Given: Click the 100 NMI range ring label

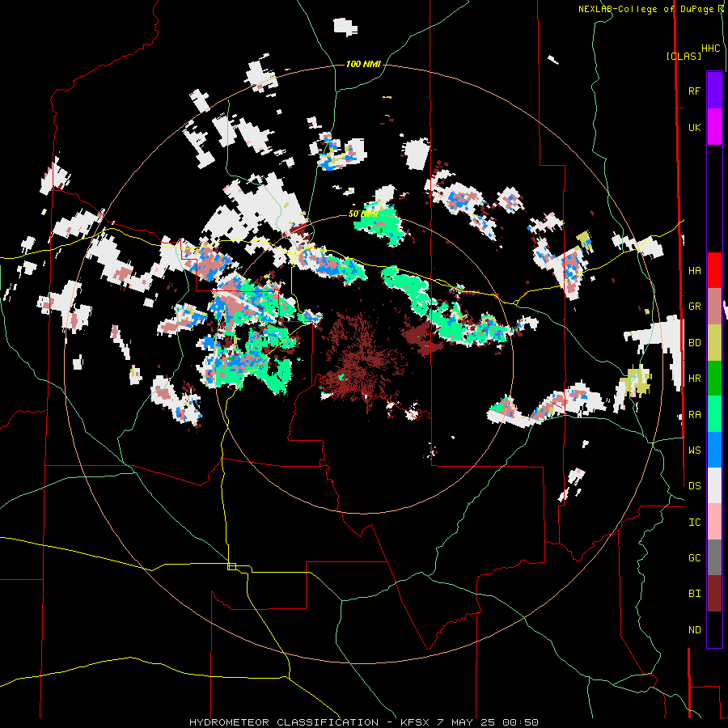Looking at the screenshot, I should [363, 64].
